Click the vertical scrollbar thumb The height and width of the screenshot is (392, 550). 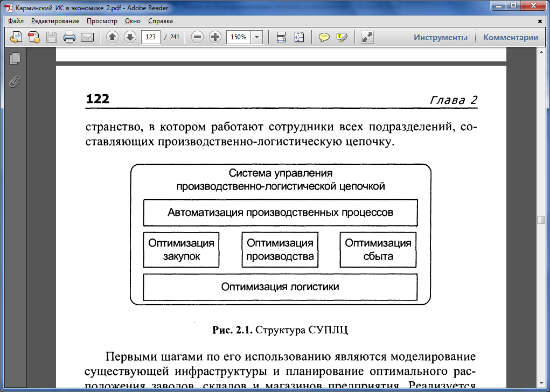[x=541, y=220]
